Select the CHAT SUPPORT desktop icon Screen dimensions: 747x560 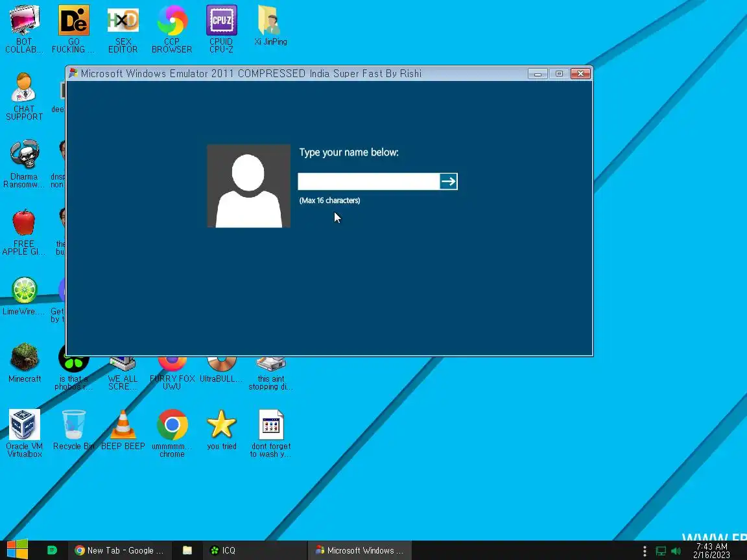point(24,96)
